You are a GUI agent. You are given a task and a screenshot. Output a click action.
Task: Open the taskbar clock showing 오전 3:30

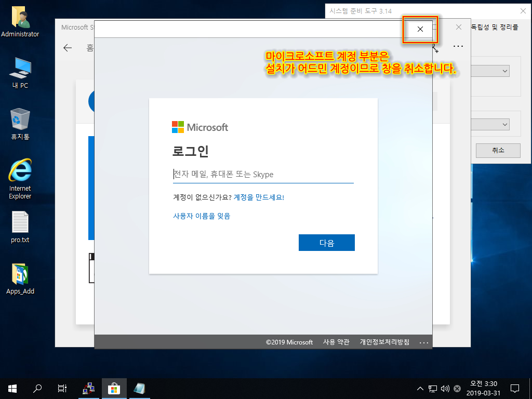483,389
